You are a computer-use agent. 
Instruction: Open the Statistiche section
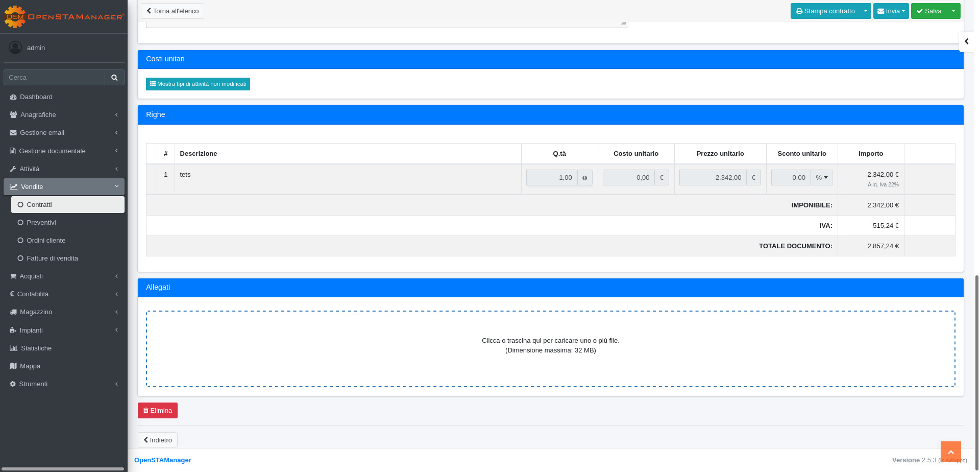36,348
